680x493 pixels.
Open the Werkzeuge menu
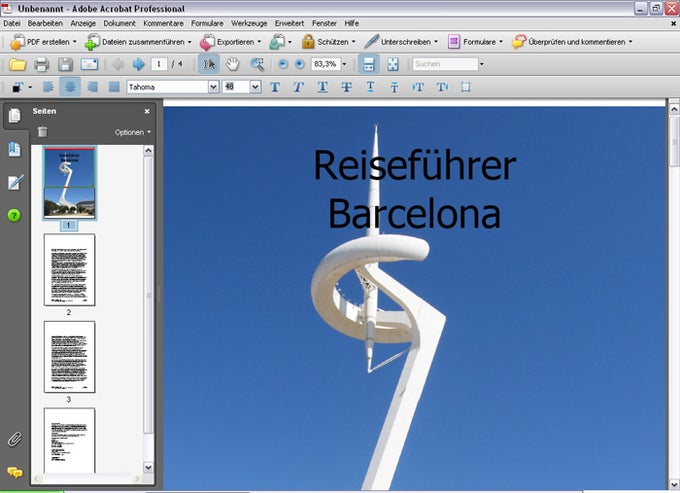pos(248,22)
